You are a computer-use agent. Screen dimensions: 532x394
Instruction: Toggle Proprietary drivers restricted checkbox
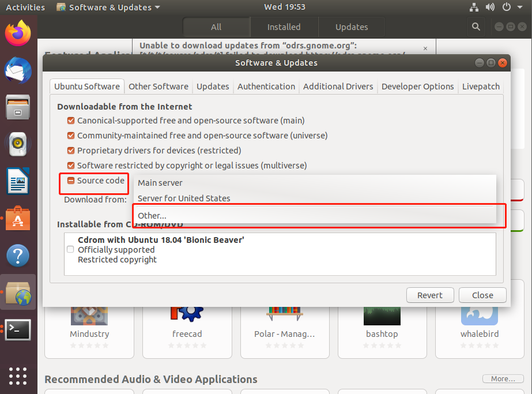pyautogui.click(x=71, y=151)
